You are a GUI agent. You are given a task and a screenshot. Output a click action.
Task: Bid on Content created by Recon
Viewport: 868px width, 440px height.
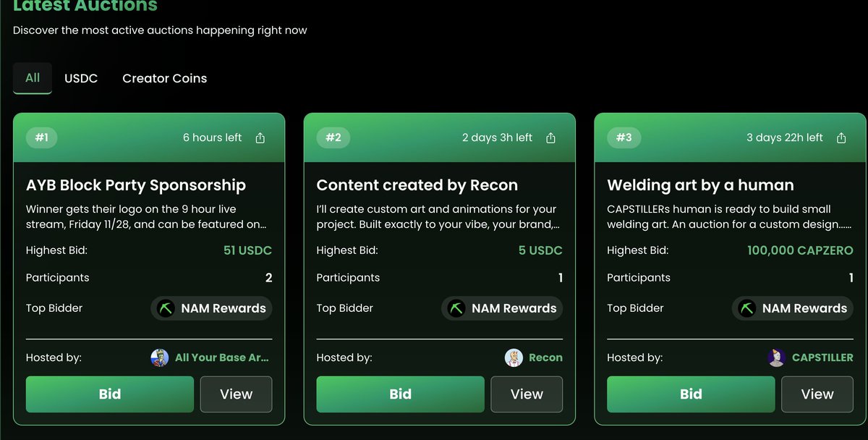400,394
